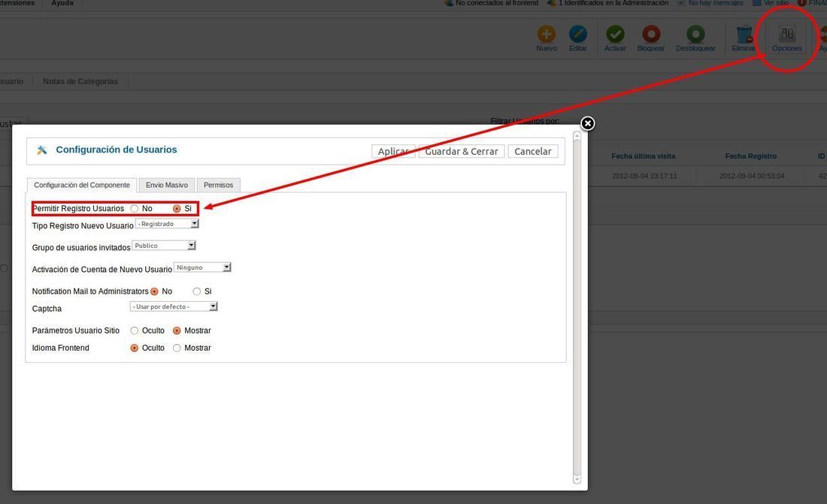This screenshot has height=504, width=827.
Task: Click the dialog vertical scrollbar
Action: click(x=577, y=306)
